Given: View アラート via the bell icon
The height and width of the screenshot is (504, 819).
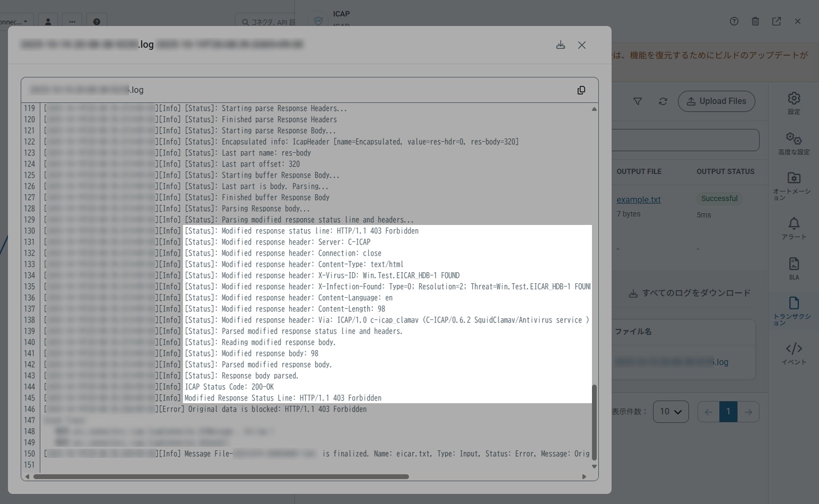Looking at the screenshot, I should coord(794,223).
